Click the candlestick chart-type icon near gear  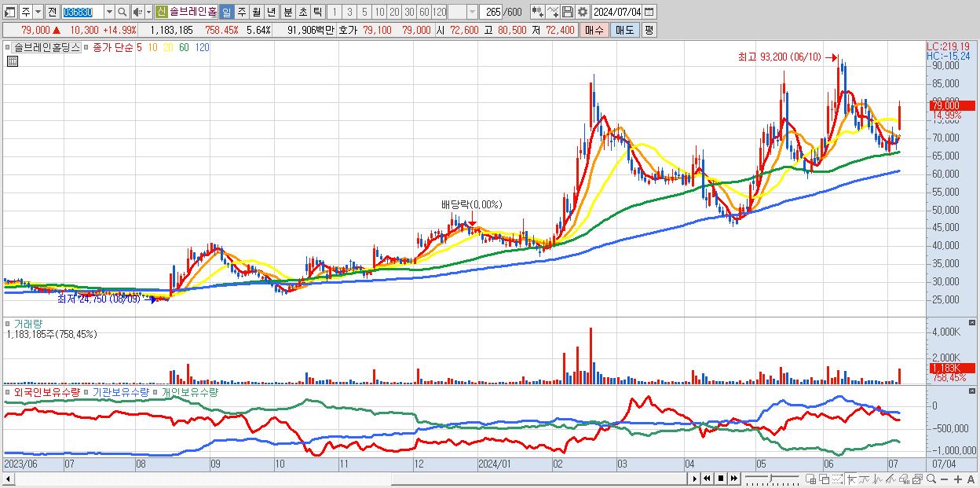(x=538, y=12)
